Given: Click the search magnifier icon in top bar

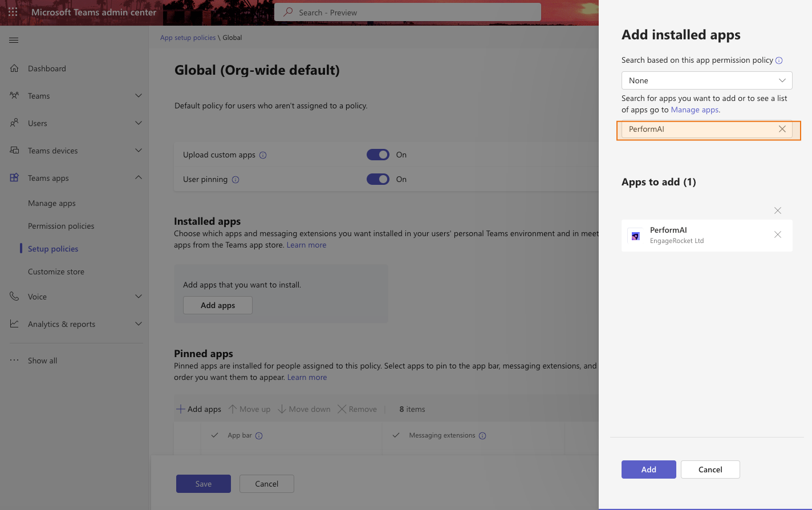Looking at the screenshot, I should pos(289,12).
